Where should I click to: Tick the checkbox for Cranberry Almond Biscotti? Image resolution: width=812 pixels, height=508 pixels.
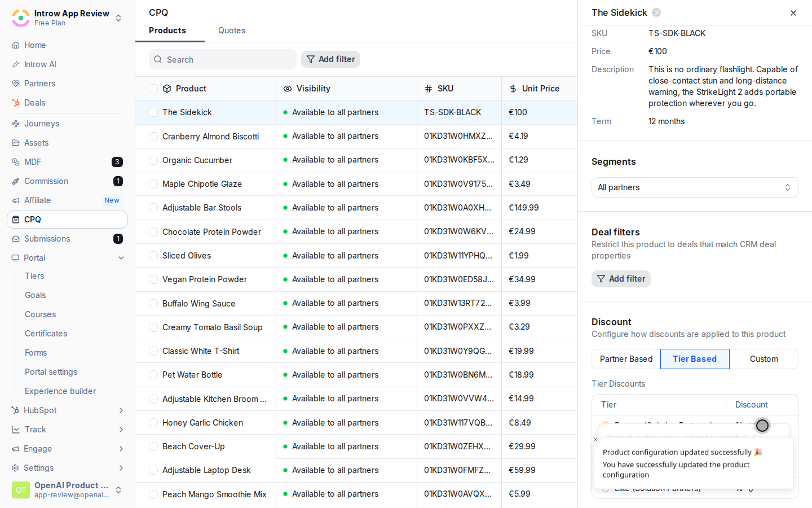(153, 137)
